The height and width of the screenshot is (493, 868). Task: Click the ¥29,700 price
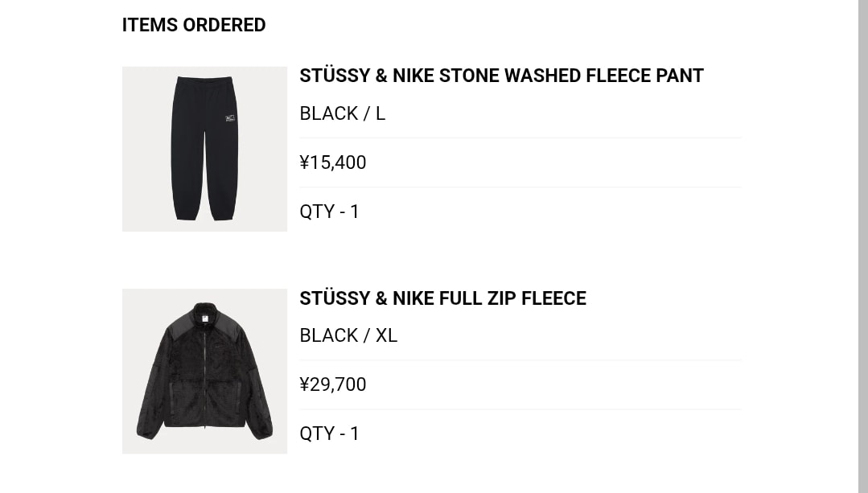(333, 384)
